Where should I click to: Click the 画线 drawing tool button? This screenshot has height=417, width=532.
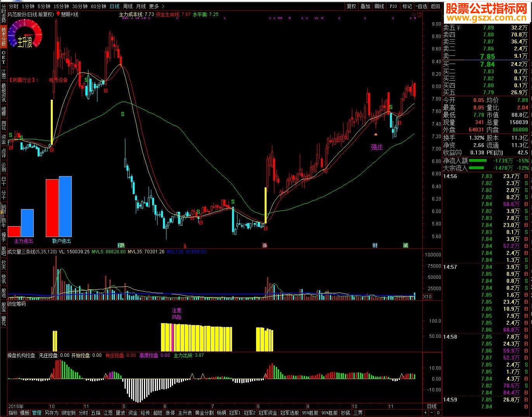[x=379, y=6]
